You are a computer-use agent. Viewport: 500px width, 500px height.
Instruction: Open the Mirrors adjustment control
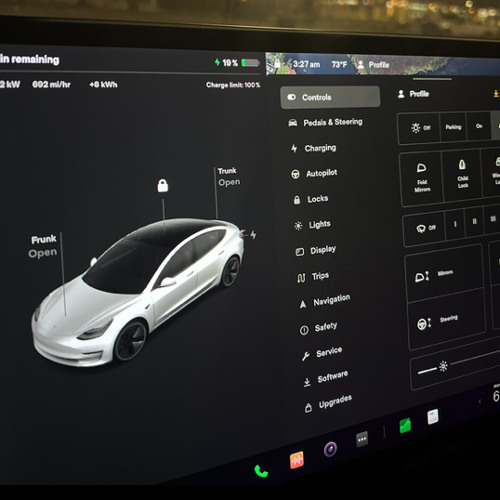pos(445,274)
